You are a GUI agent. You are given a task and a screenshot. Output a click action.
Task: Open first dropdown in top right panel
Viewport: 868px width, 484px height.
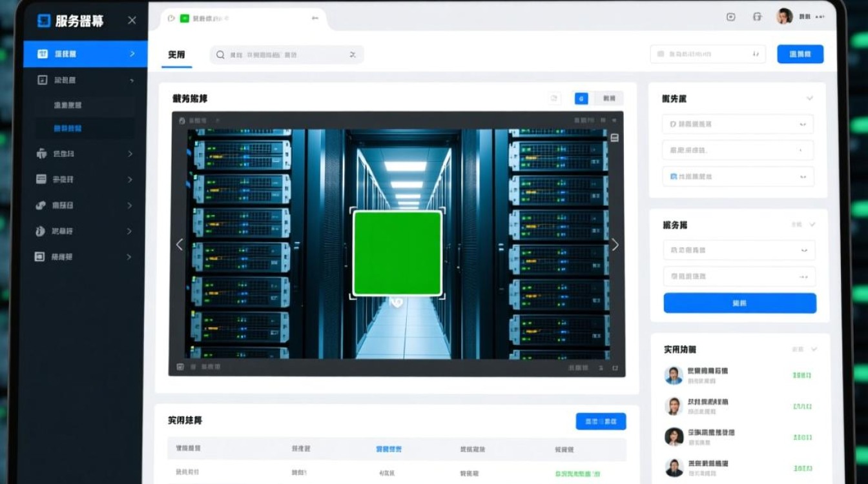738,124
